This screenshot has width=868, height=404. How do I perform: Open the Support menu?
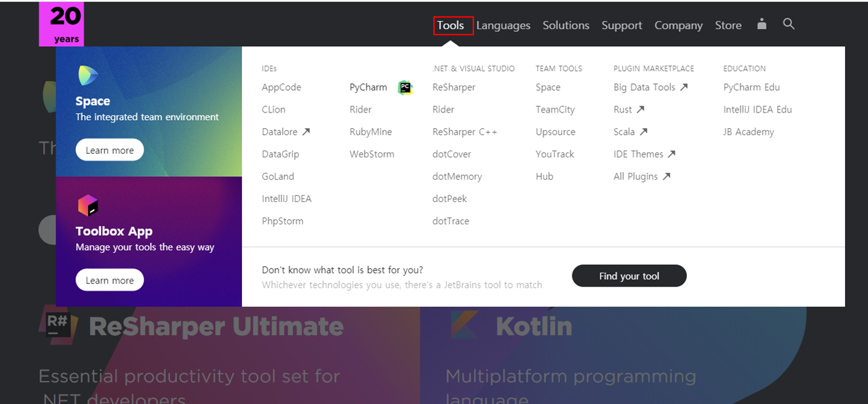click(622, 26)
